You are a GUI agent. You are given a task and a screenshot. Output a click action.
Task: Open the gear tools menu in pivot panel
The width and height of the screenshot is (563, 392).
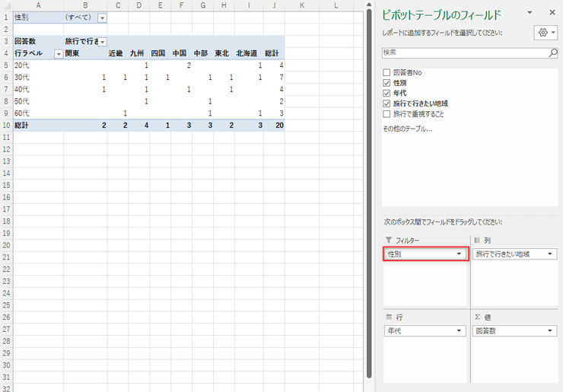[x=546, y=33]
